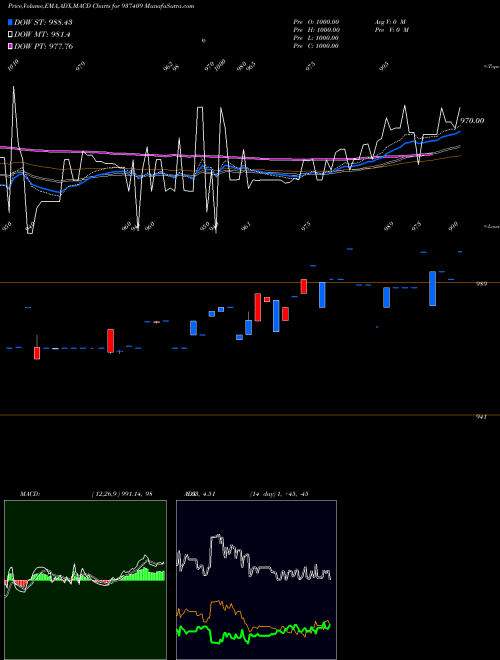Screen dimensions: 500x660
Task: Click the Pre V: 0 M label
Action: [392, 29]
